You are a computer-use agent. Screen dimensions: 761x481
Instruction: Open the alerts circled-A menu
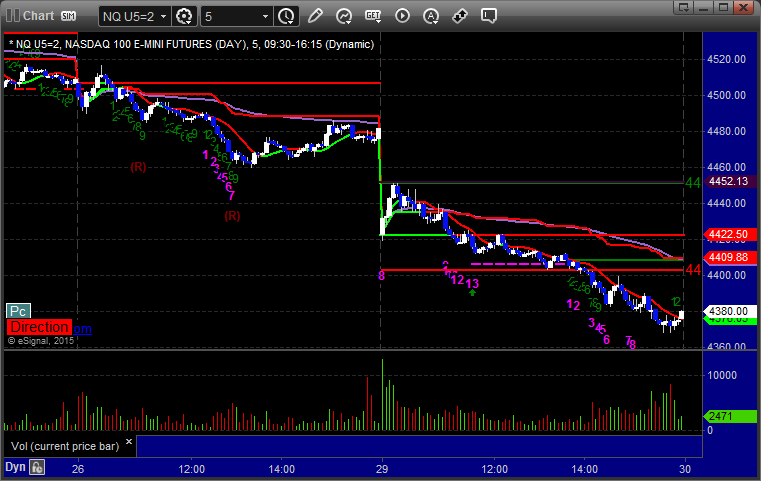tap(431, 16)
